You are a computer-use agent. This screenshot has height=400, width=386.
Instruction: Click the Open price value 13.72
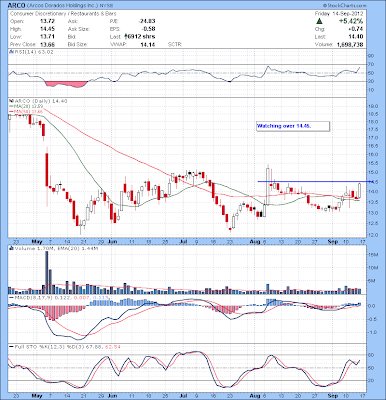click(48, 21)
